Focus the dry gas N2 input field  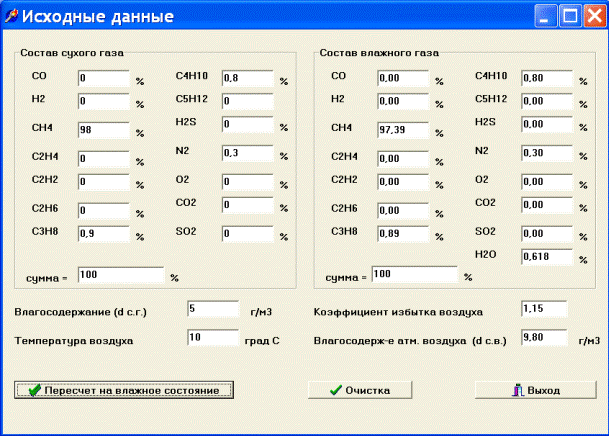[247, 152]
